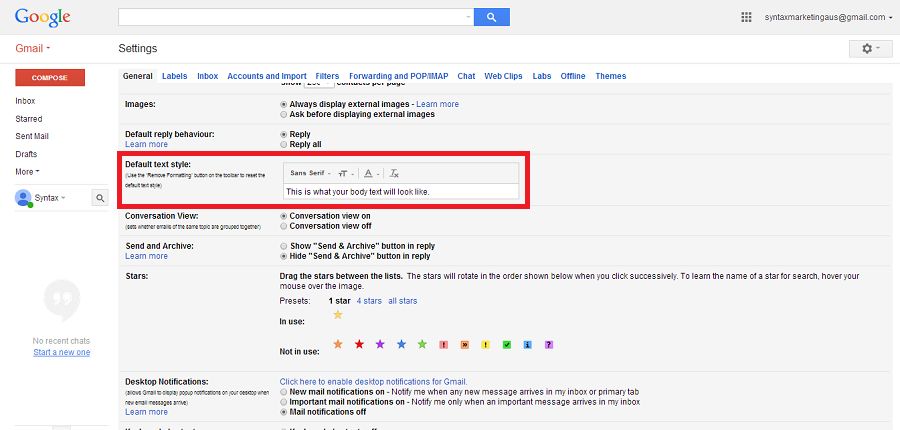Expand the Gmail product dropdown
Viewport: 900px width, 430px height.
click(x=33, y=49)
